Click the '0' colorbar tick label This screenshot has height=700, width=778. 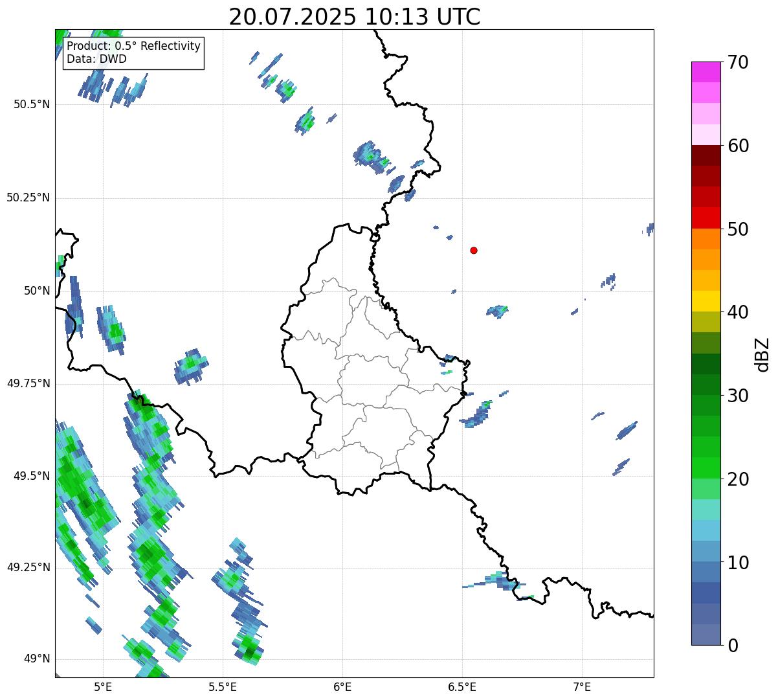click(733, 646)
